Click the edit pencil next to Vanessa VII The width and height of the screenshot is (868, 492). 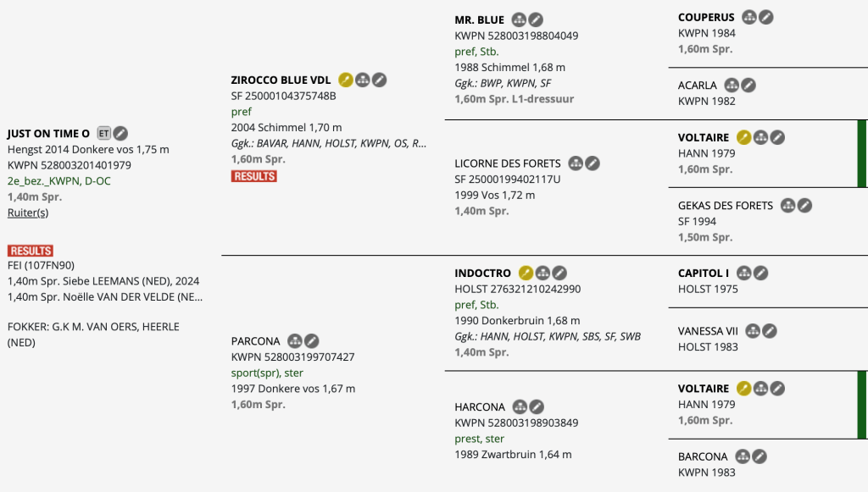[771, 331]
